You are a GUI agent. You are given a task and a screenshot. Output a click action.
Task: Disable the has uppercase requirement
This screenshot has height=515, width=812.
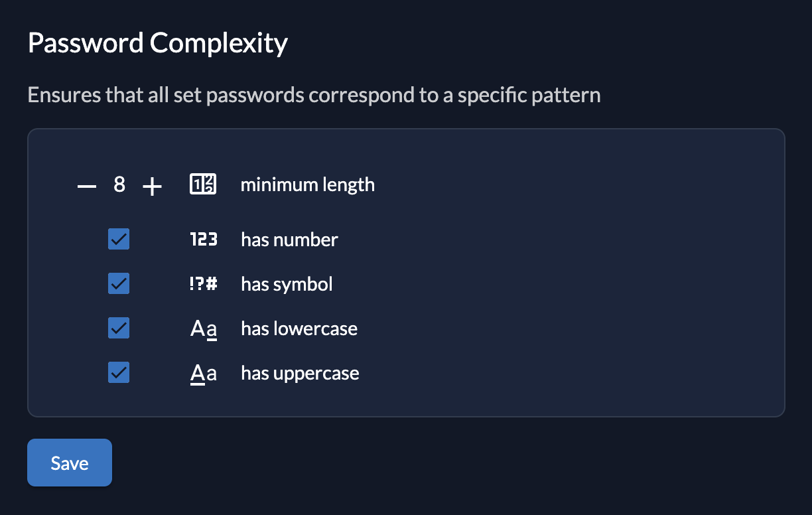coord(118,372)
